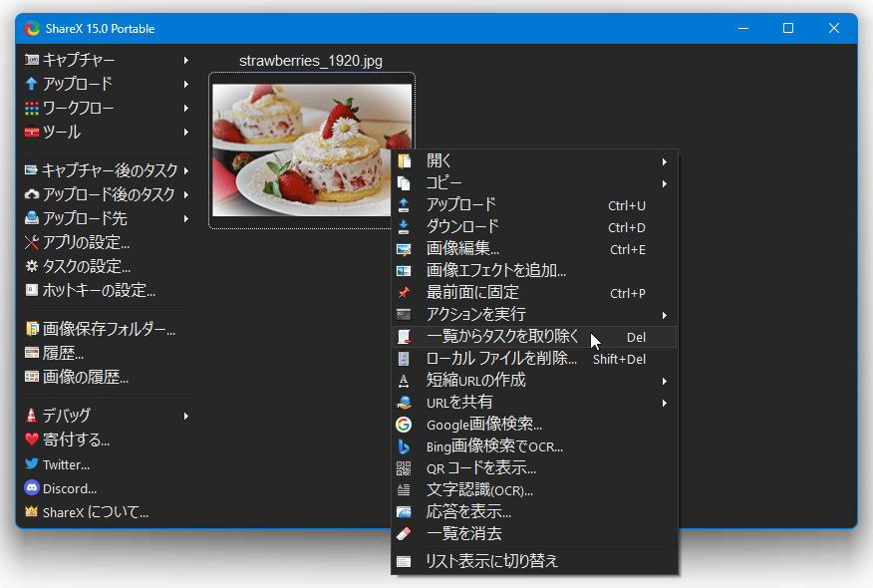Click the red toolbox icon beside ツール
Viewport: 873px width, 588px height.
click(32, 132)
